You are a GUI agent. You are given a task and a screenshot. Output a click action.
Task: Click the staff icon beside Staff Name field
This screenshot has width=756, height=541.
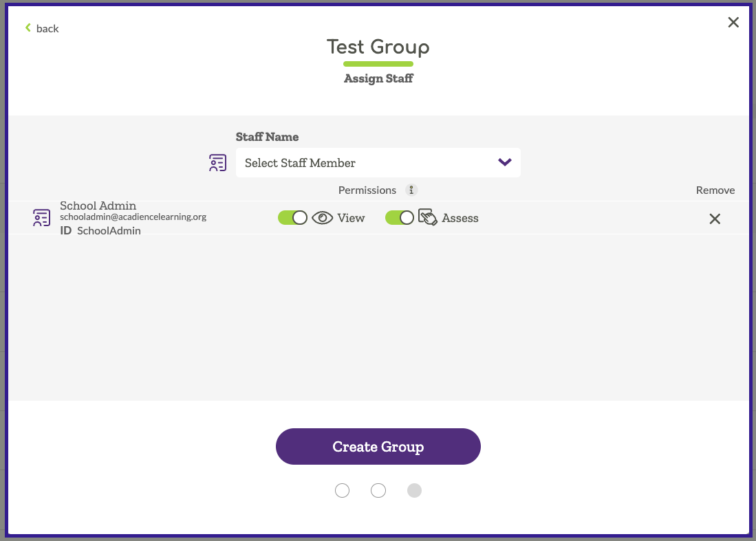[217, 162]
